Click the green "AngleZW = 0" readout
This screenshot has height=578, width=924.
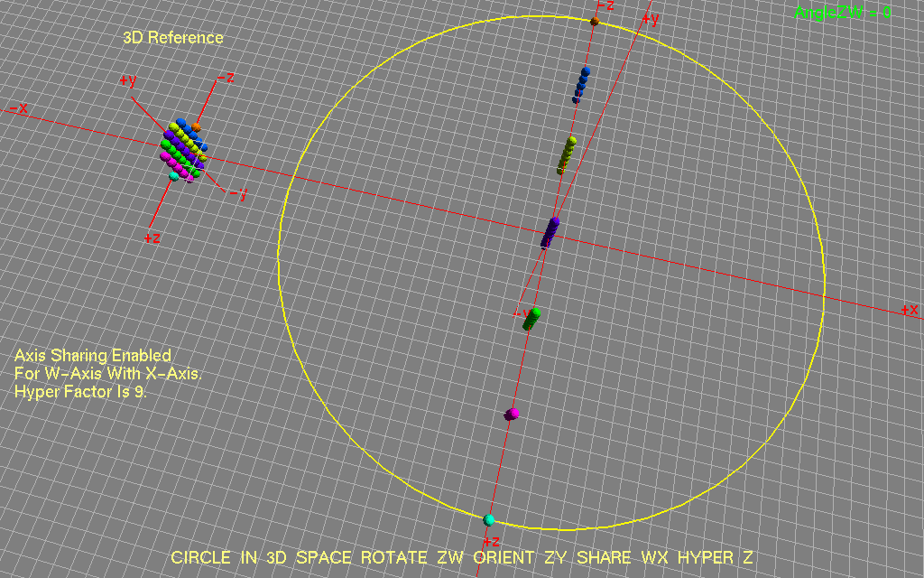(x=842, y=12)
